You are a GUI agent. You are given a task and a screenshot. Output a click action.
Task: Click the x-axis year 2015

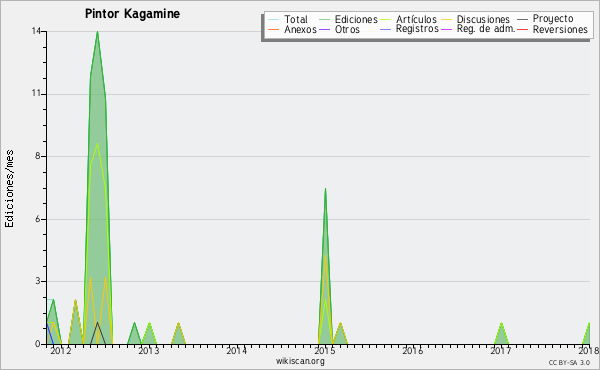(x=324, y=351)
